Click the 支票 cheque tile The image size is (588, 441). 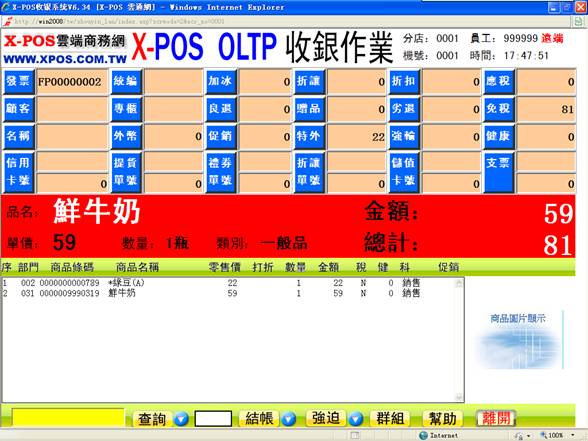(499, 172)
